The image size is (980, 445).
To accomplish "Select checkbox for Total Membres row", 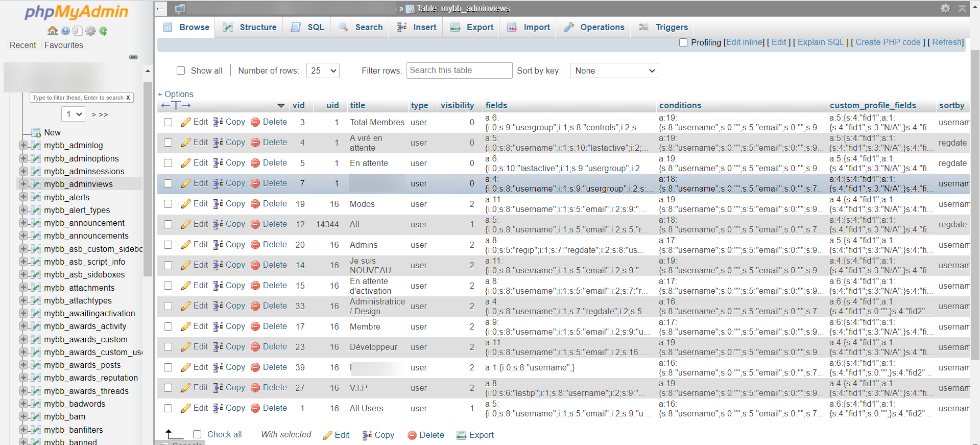I will click(168, 122).
